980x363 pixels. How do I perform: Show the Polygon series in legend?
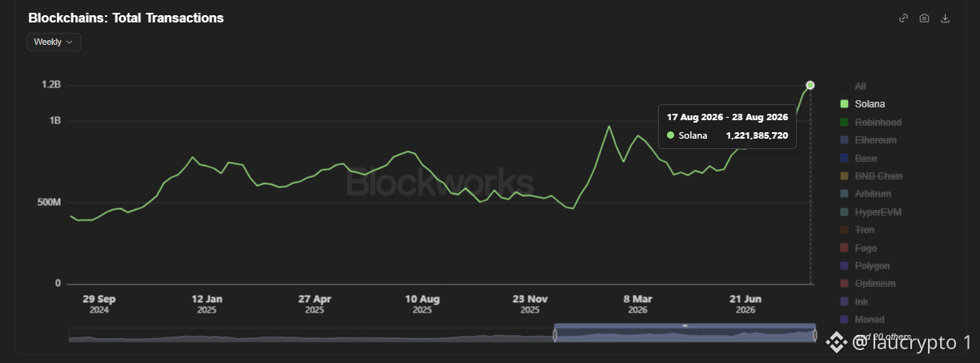point(865,266)
